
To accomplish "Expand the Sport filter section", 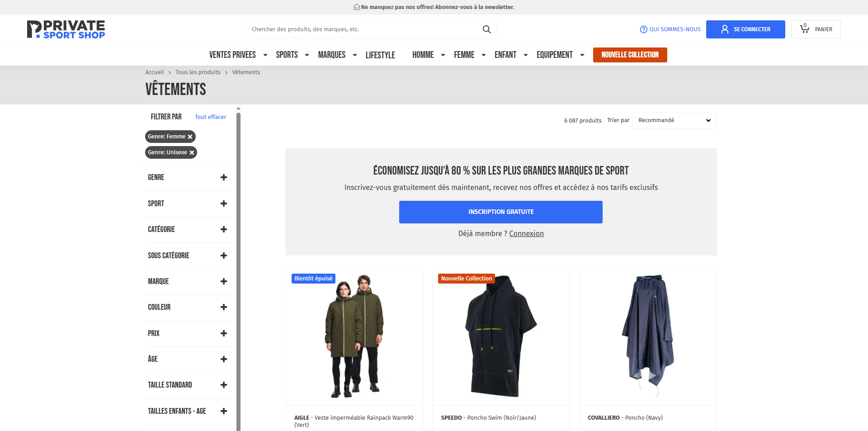I will pos(188,204).
